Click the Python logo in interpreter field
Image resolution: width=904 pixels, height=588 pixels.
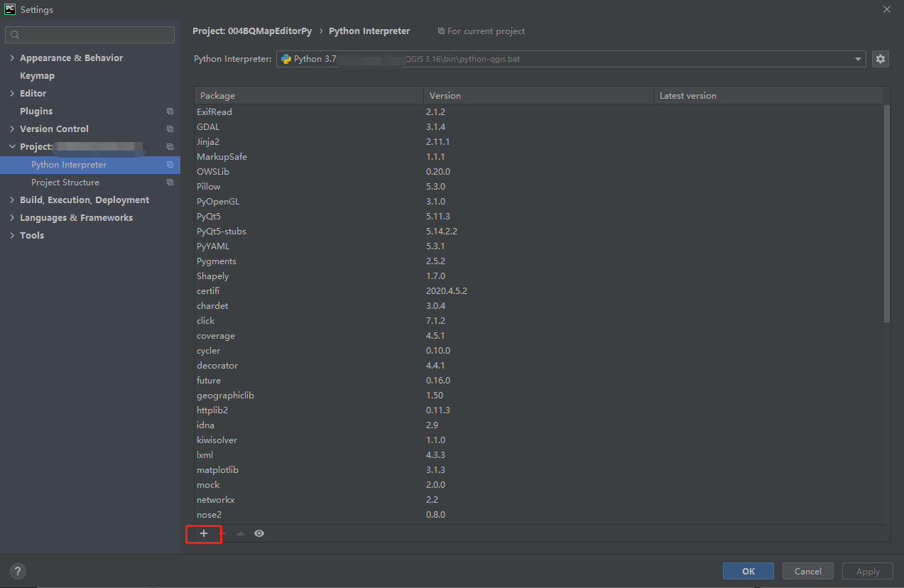285,59
